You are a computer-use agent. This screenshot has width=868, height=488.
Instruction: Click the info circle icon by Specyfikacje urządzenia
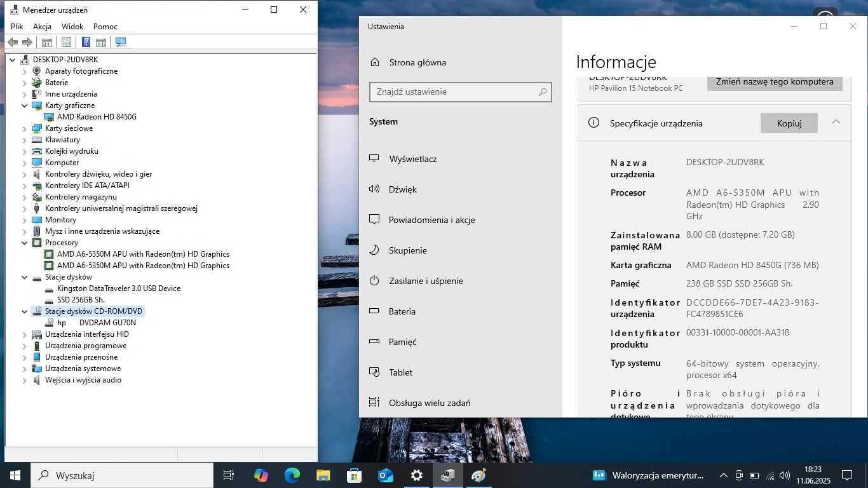tap(593, 123)
